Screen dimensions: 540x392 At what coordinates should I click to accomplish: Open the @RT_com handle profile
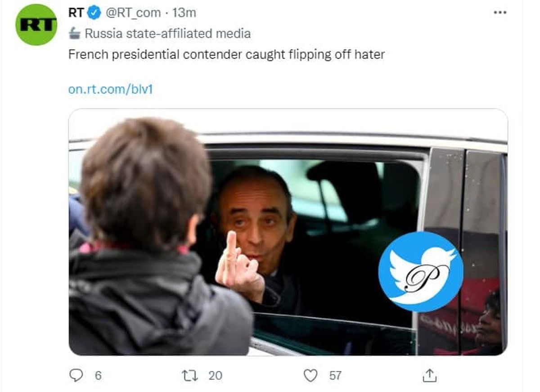click(x=133, y=13)
